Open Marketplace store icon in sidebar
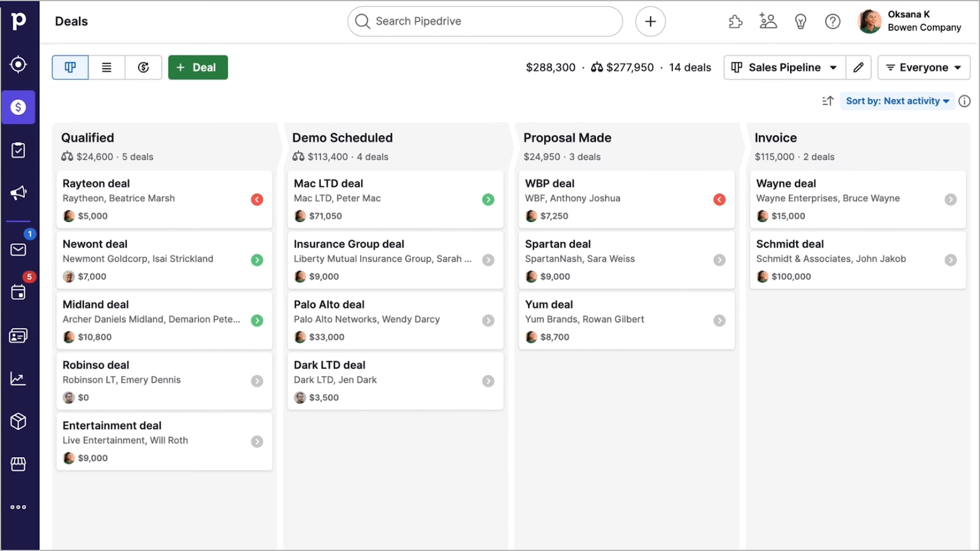Screen dimensions: 980x551 click(x=18, y=464)
